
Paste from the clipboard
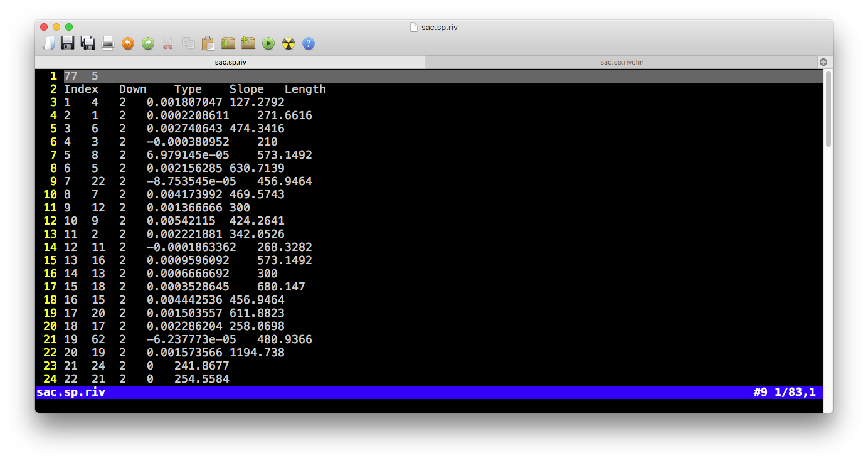tap(208, 43)
